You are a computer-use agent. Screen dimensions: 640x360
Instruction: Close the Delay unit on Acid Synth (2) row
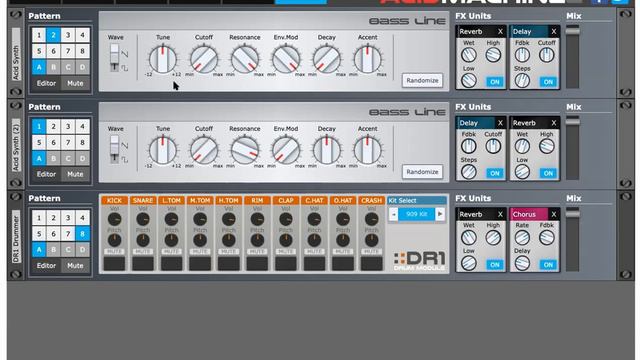pyautogui.click(x=500, y=123)
